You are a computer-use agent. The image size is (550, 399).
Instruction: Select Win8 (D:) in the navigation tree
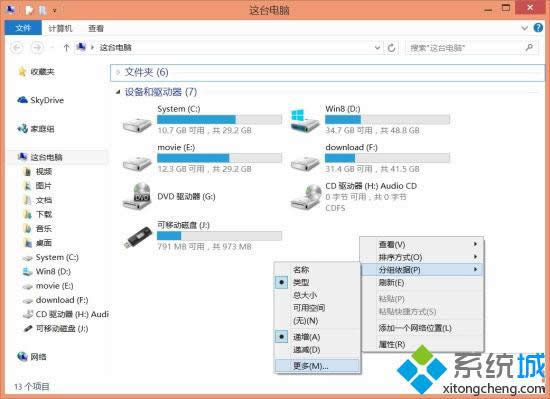(x=53, y=272)
